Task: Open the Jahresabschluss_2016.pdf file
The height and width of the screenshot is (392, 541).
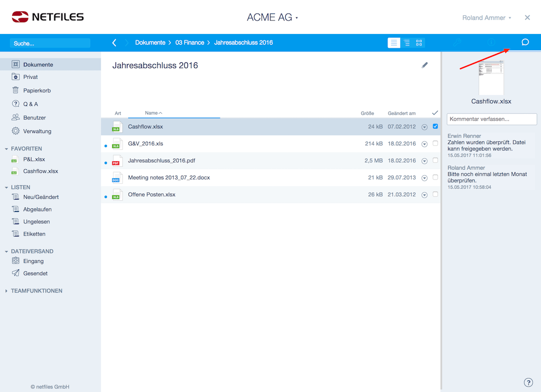Action: (x=161, y=160)
